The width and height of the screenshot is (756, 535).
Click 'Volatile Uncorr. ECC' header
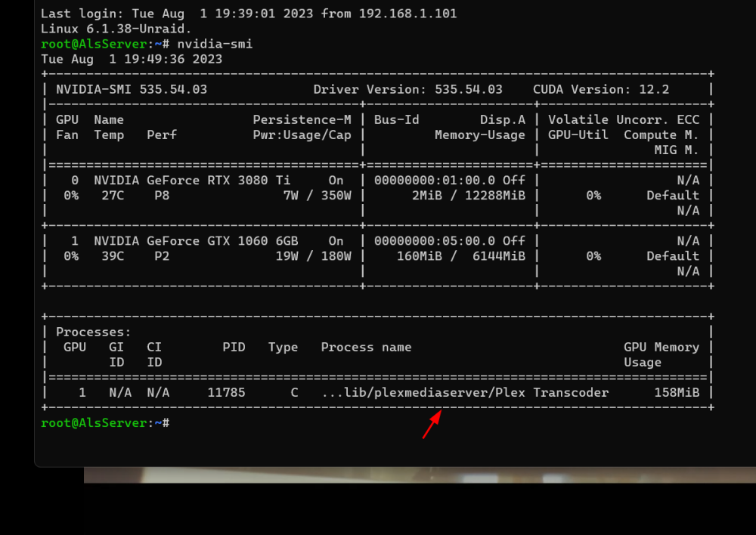[624, 119]
